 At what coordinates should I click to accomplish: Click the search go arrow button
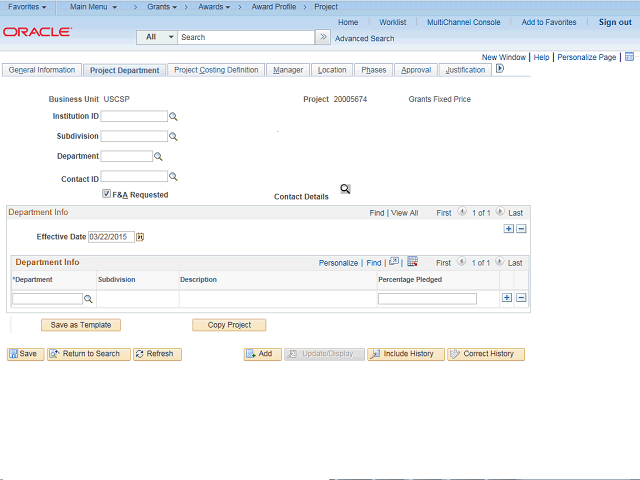click(x=323, y=37)
